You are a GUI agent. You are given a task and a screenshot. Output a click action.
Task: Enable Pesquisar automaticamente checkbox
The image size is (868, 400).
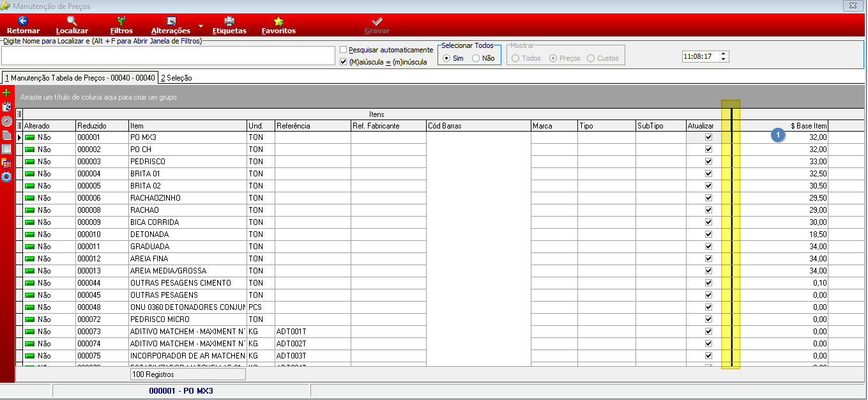click(344, 50)
